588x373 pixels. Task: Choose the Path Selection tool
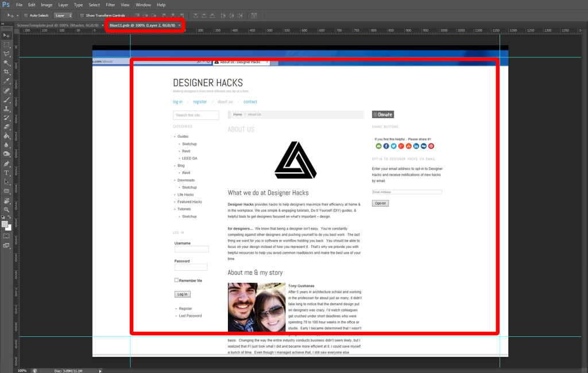tap(6, 182)
